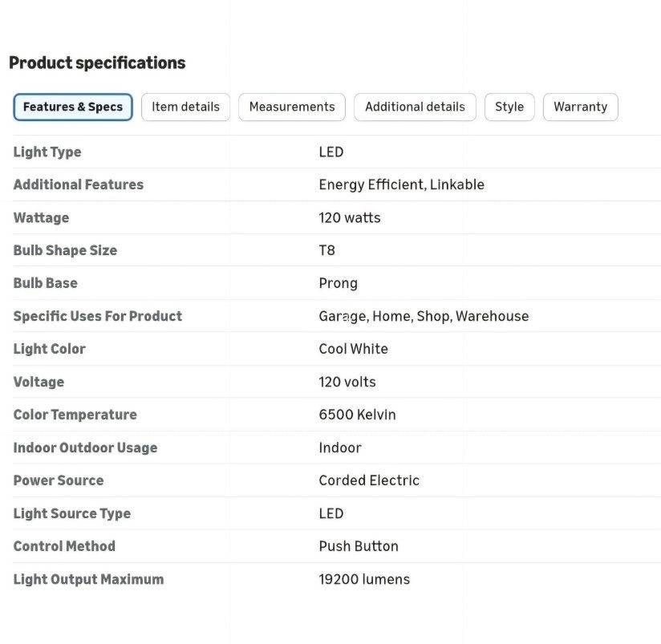
Task: Click the Control Method label
Action: coord(64,546)
